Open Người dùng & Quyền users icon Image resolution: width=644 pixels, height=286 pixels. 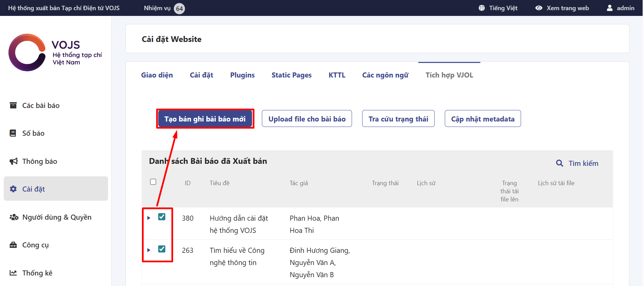coord(14,217)
